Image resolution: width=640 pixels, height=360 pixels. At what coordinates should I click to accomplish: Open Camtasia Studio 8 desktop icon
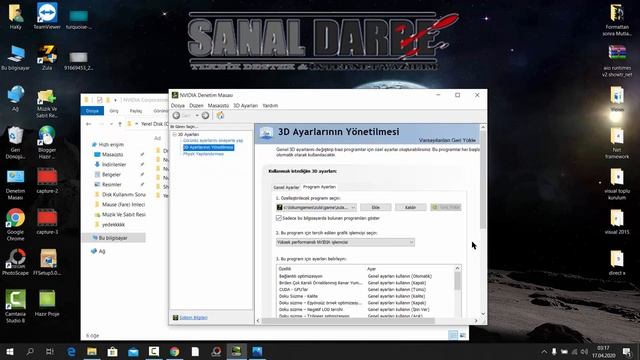[x=16, y=306]
